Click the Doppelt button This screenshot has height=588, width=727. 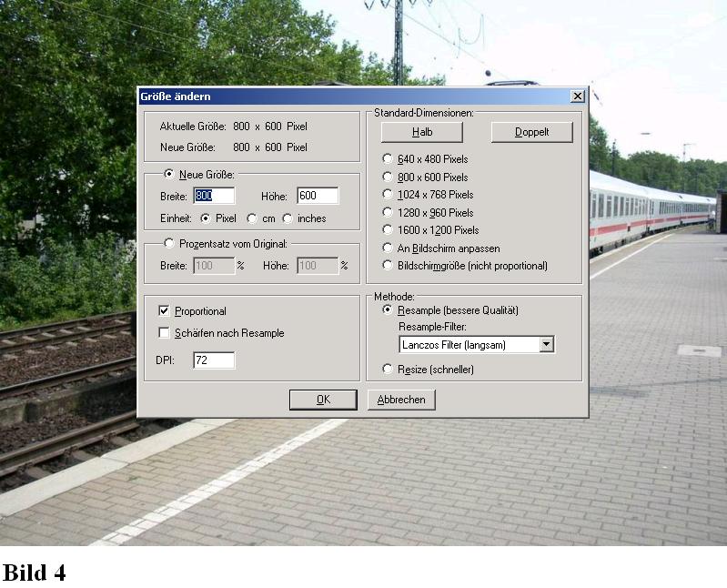tap(531, 132)
